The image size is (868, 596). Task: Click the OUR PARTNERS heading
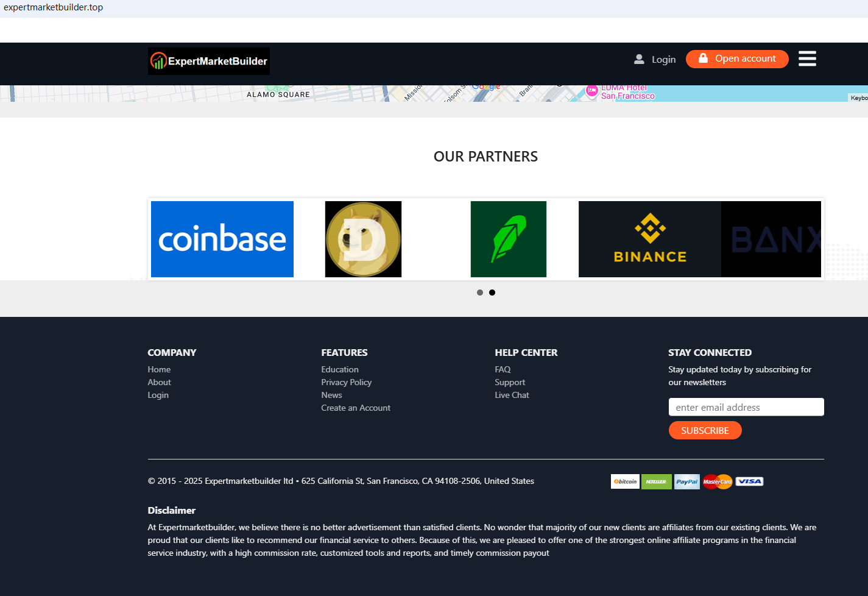(x=485, y=157)
